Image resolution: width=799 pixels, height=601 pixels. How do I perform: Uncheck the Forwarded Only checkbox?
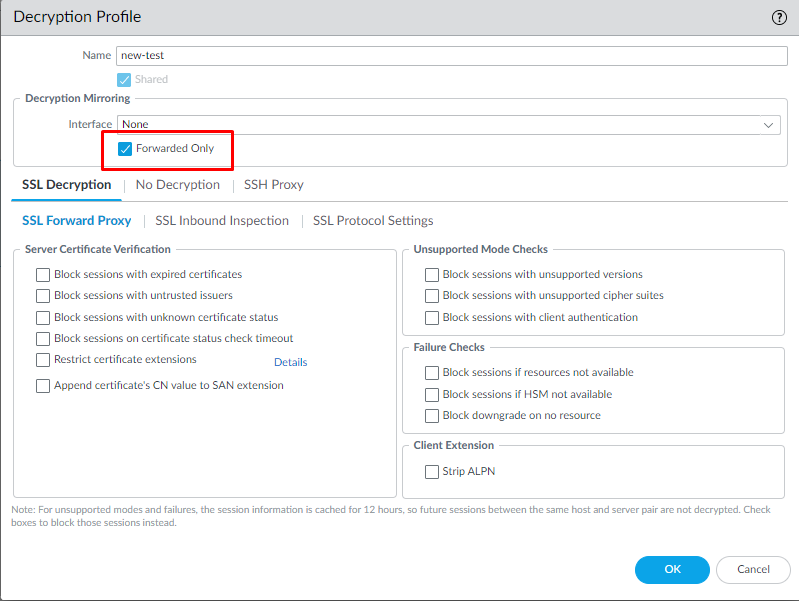125,149
